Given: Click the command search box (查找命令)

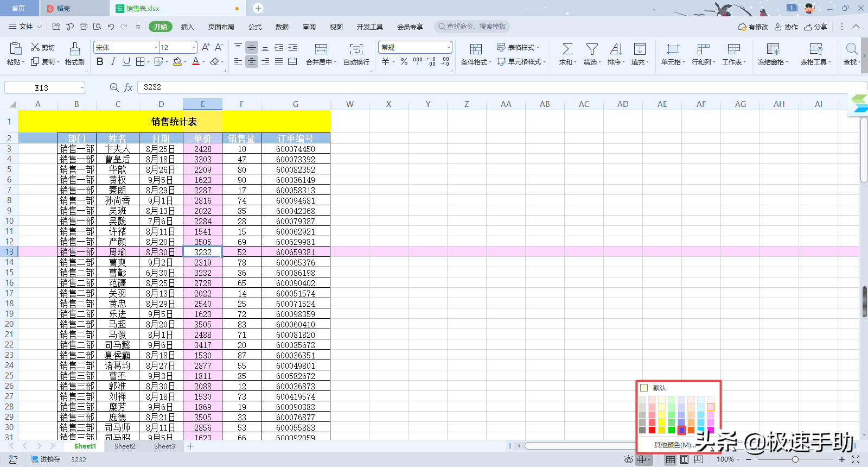Looking at the screenshot, I should (x=472, y=27).
